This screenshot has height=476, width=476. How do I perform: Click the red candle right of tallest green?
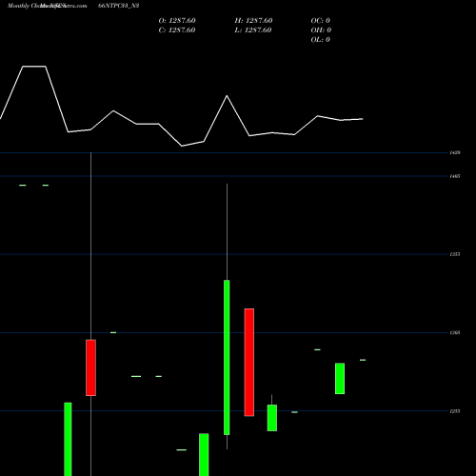249,362
